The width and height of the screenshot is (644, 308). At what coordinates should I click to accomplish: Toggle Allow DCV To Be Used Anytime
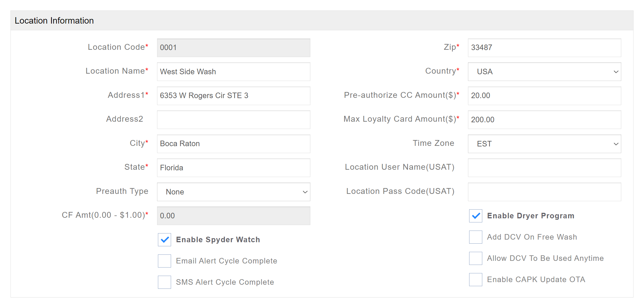tap(476, 258)
